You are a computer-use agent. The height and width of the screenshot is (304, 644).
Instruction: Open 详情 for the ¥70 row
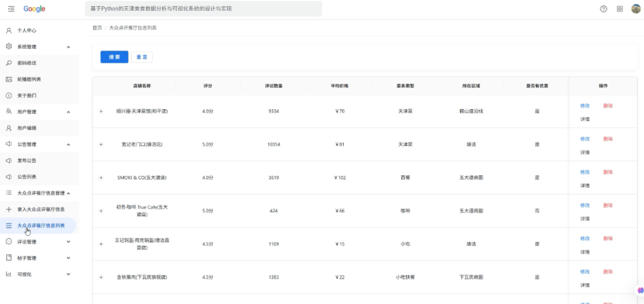585,119
